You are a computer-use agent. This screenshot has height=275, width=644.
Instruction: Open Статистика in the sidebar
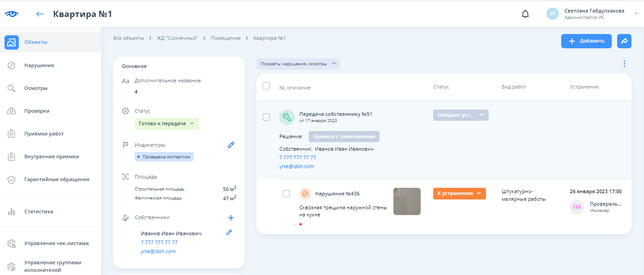[38, 212]
